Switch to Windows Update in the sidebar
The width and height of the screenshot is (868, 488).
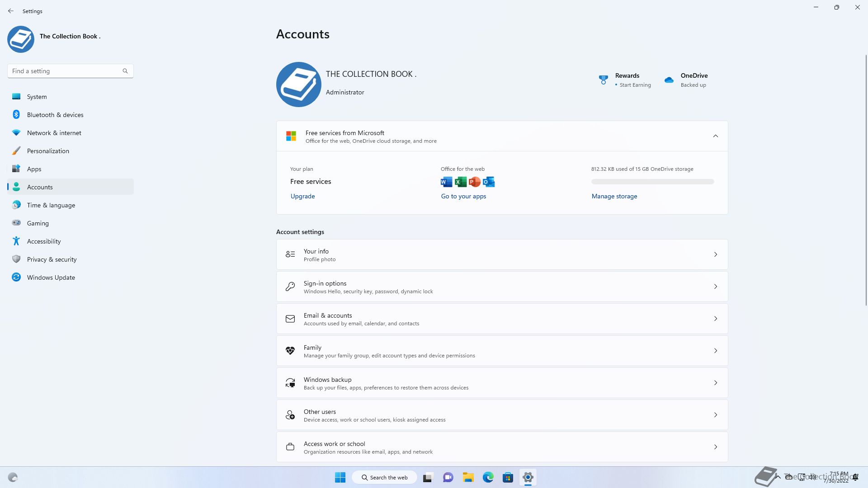tap(51, 277)
